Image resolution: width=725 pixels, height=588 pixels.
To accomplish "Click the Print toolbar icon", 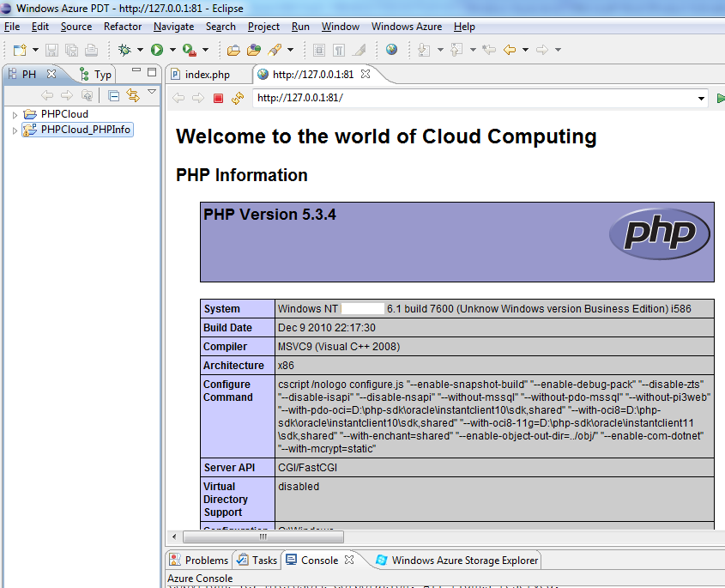I will click(x=92, y=50).
